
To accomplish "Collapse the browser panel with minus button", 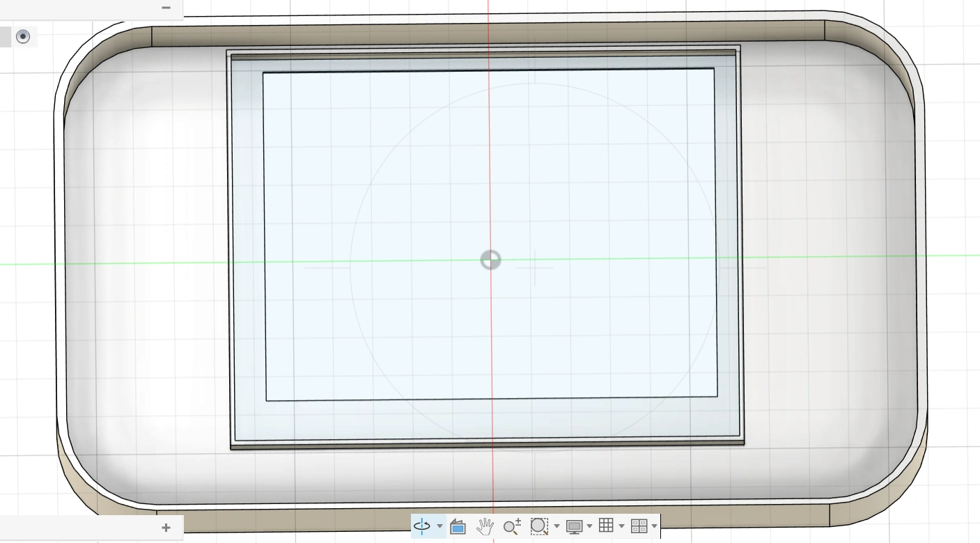I will 166,8.
